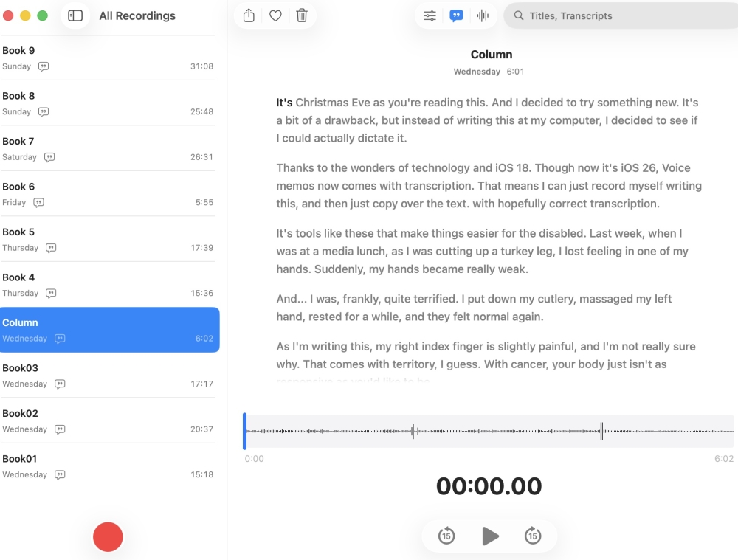738x560 pixels.
Task: Toggle the transcript view button
Action: click(x=456, y=15)
